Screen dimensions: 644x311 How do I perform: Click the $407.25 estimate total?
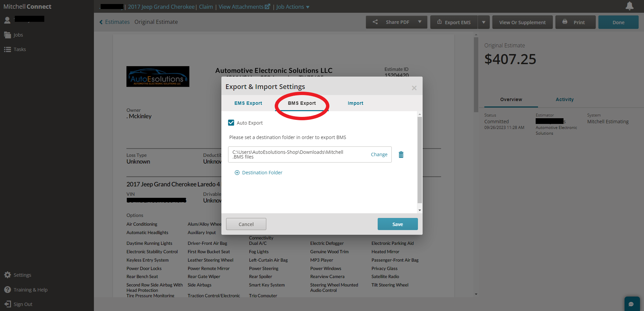[x=510, y=59]
